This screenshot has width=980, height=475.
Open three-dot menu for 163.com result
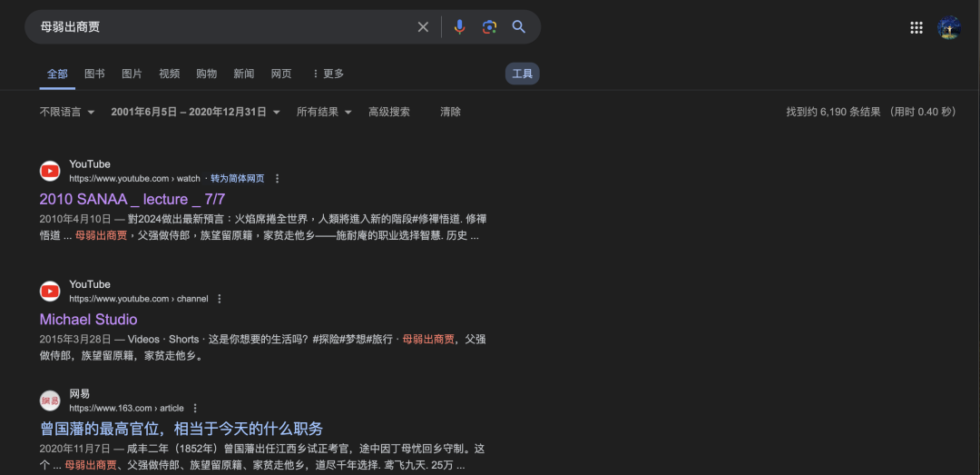point(195,408)
